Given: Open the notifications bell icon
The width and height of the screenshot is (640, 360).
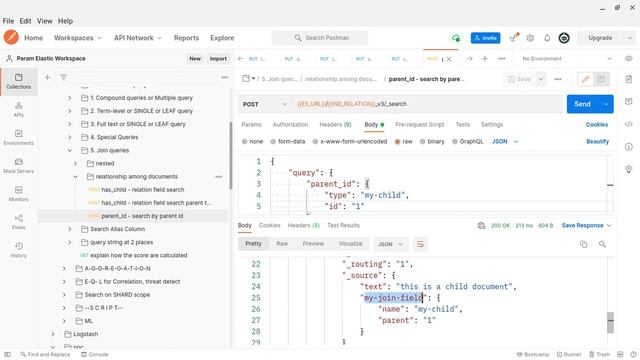Looking at the screenshot, I should point(547,38).
